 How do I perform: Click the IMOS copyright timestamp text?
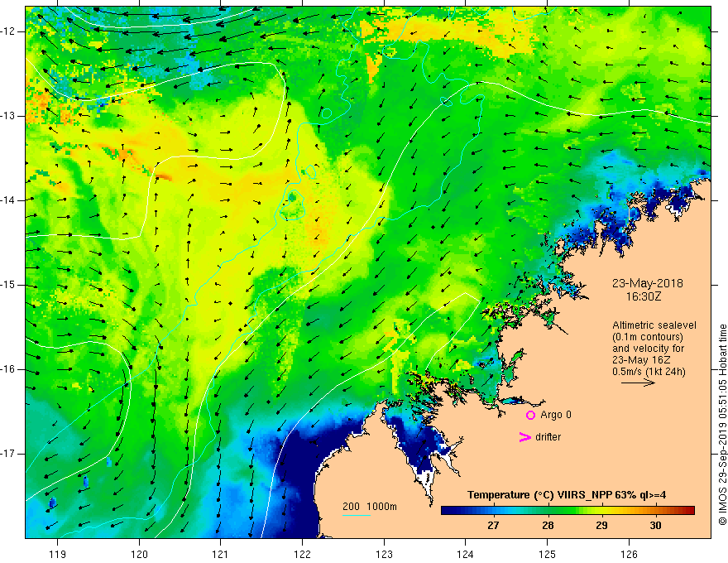point(722,425)
